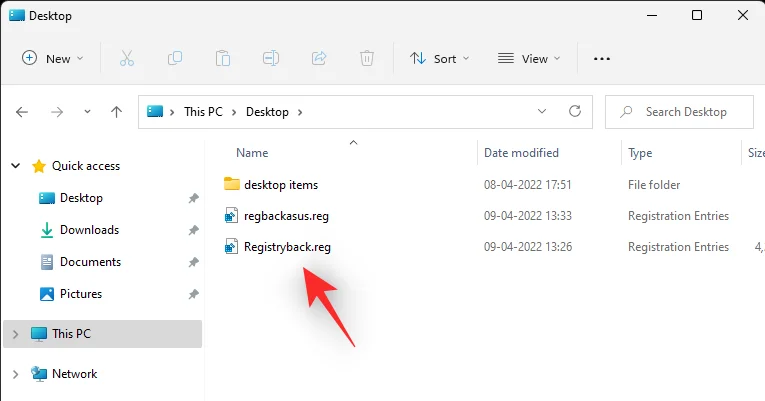Click This PC breadcrumb in address bar

pos(203,112)
